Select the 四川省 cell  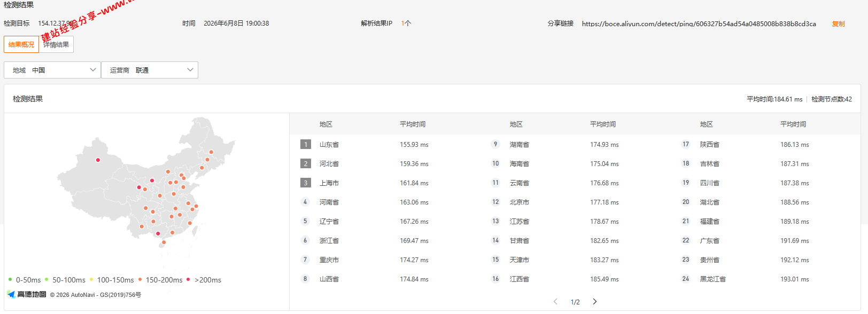click(710, 183)
